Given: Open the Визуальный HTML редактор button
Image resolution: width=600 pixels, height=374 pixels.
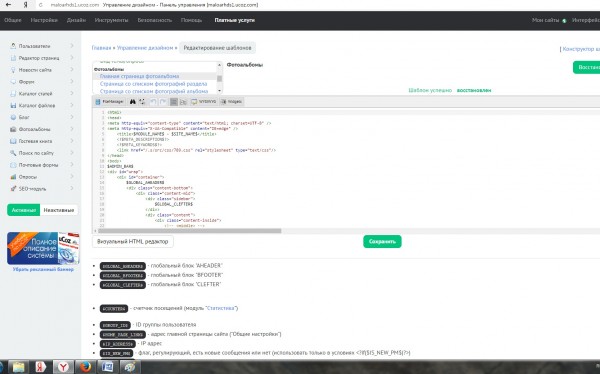Looking at the screenshot, I should coord(132,242).
